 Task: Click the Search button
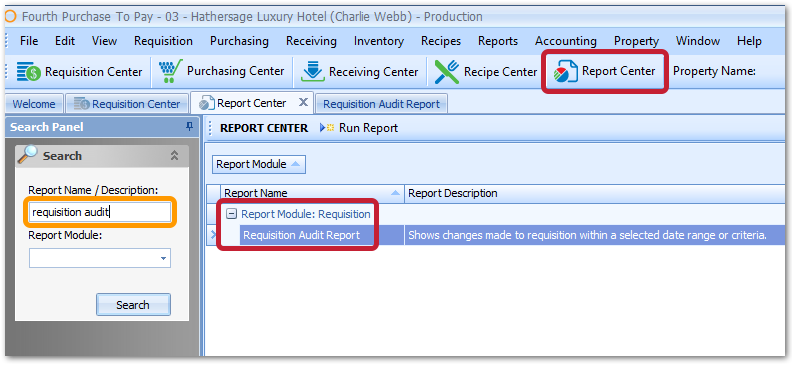(x=133, y=304)
